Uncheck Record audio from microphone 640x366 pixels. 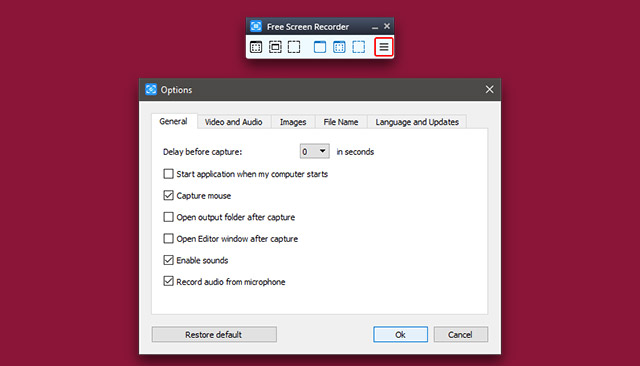pyautogui.click(x=168, y=282)
